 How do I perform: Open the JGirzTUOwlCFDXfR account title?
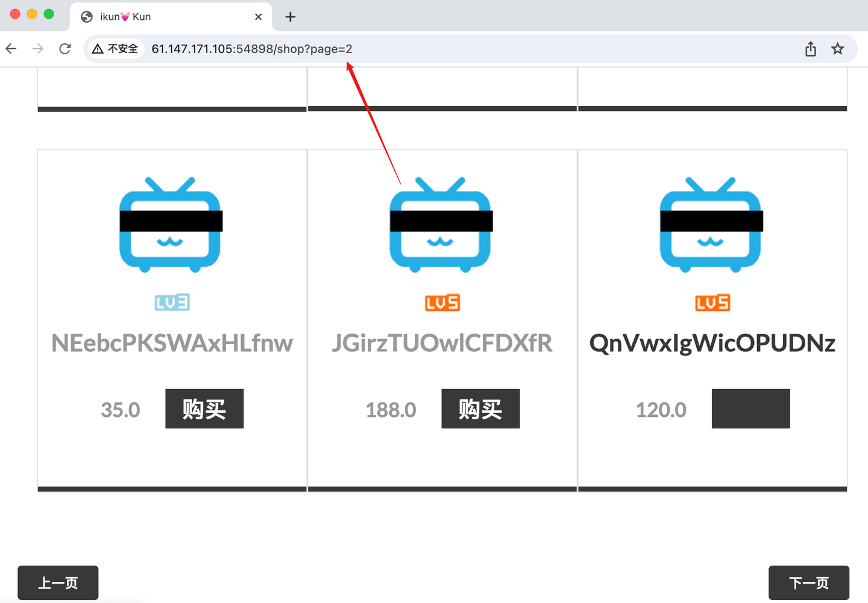(442, 343)
